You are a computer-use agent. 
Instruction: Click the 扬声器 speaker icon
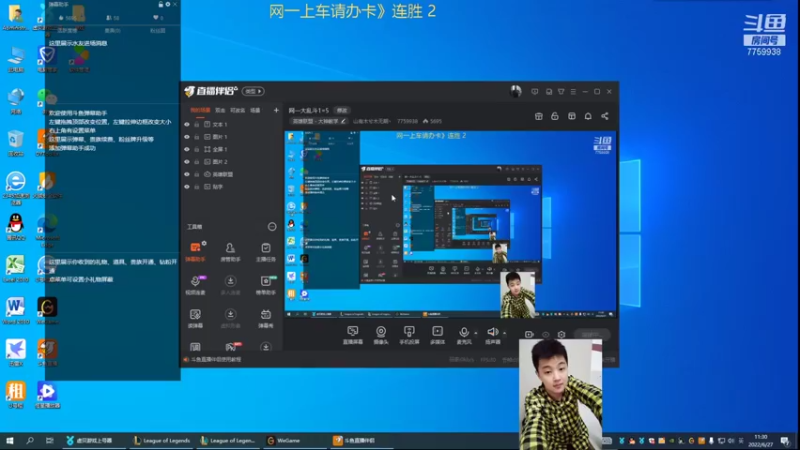pos(492,333)
